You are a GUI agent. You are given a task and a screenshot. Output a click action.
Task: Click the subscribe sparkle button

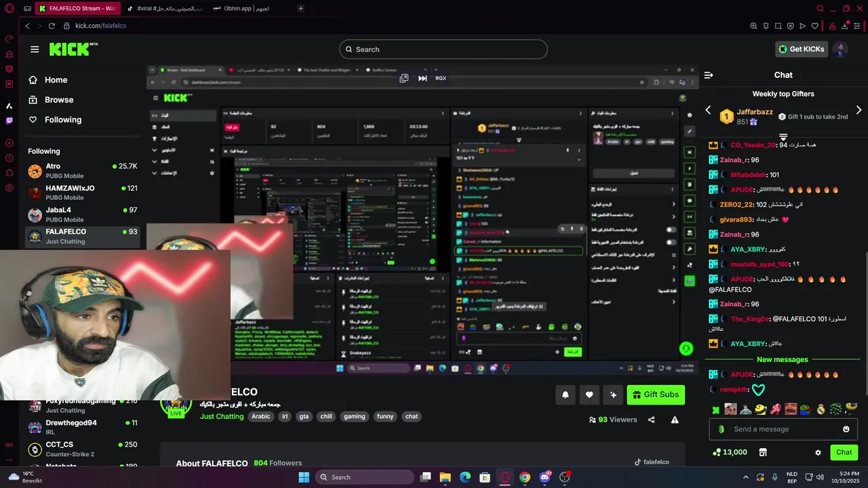point(613,394)
